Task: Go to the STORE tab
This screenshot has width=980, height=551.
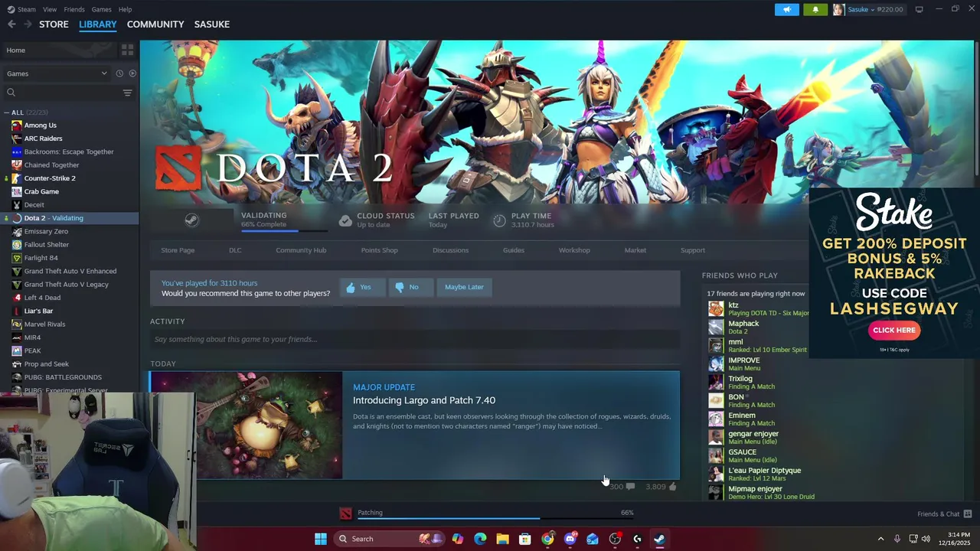Action: pyautogui.click(x=54, y=24)
